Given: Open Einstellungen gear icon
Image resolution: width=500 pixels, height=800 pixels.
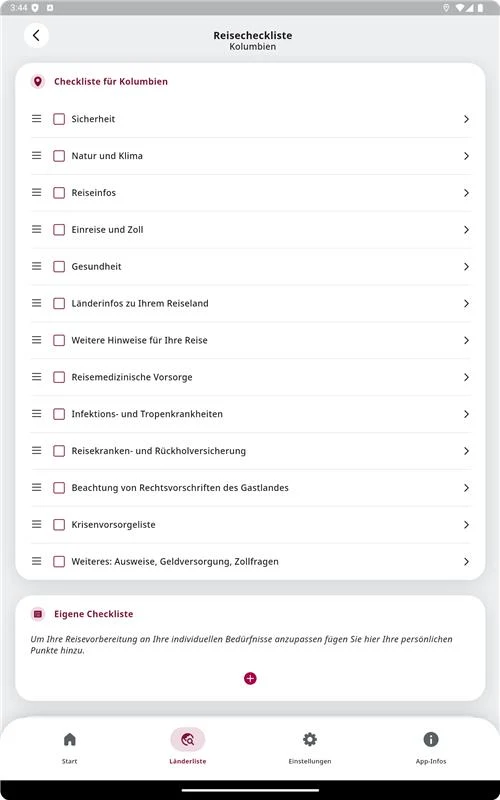Looking at the screenshot, I should [310, 739].
